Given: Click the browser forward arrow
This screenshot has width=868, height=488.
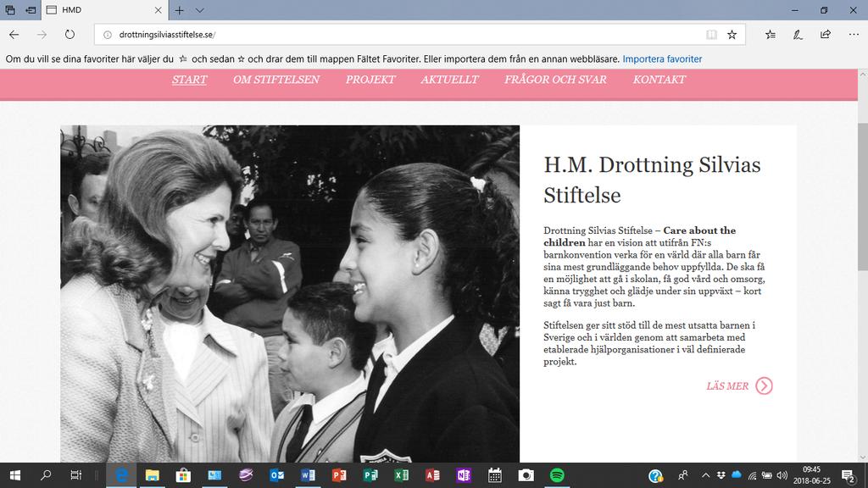Looking at the screenshot, I should [42, 34].
